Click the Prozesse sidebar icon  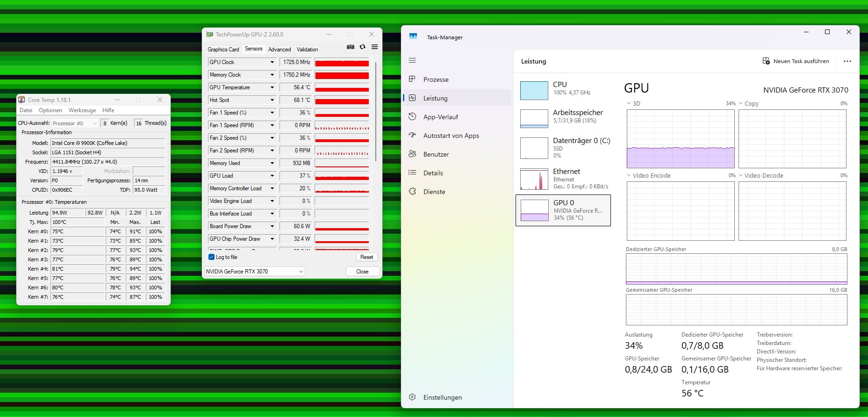click(412, 79)
